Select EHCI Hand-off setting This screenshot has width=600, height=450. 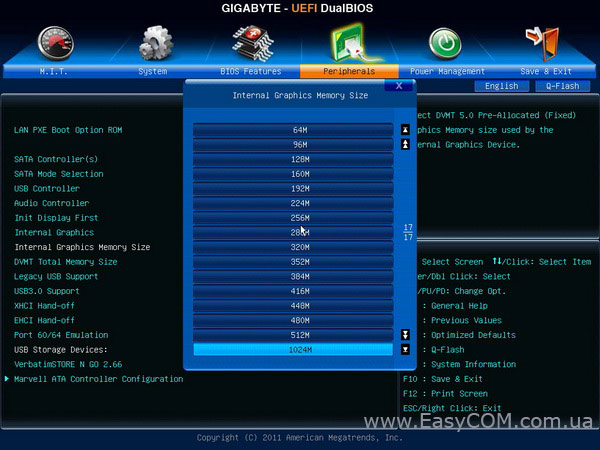44,320
